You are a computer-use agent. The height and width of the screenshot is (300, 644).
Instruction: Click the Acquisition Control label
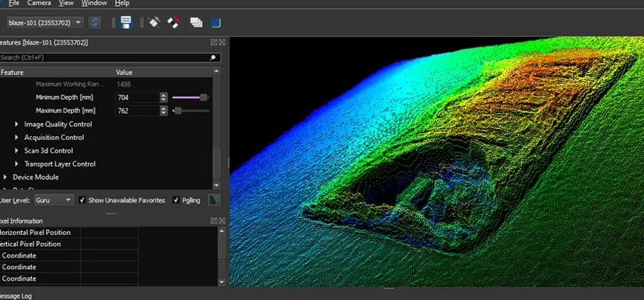54,137
